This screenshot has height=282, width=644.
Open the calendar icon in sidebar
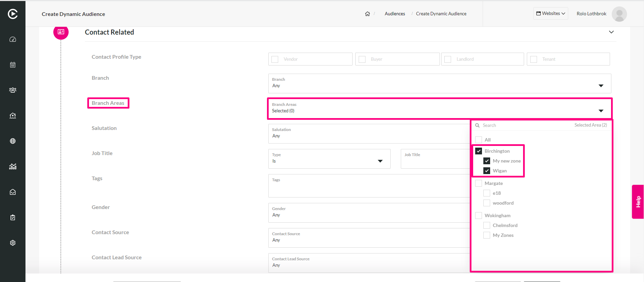tap(13, 65)
